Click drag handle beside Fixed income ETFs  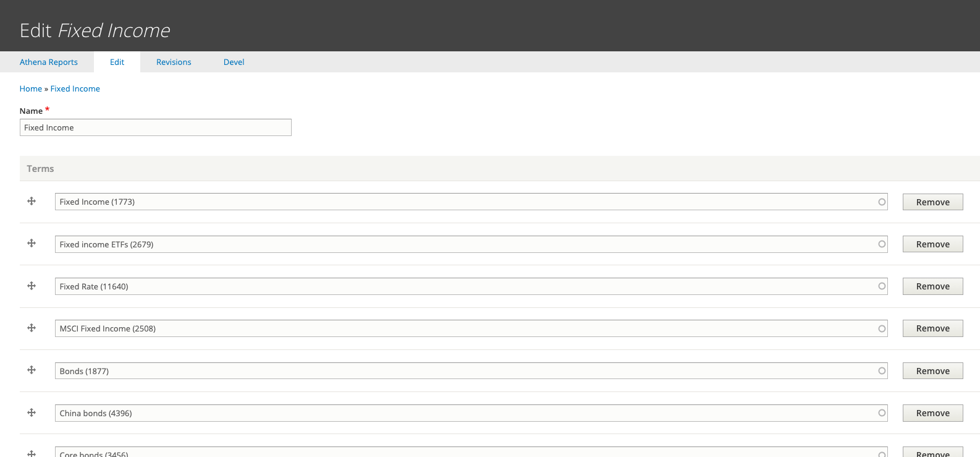point(32,243)
